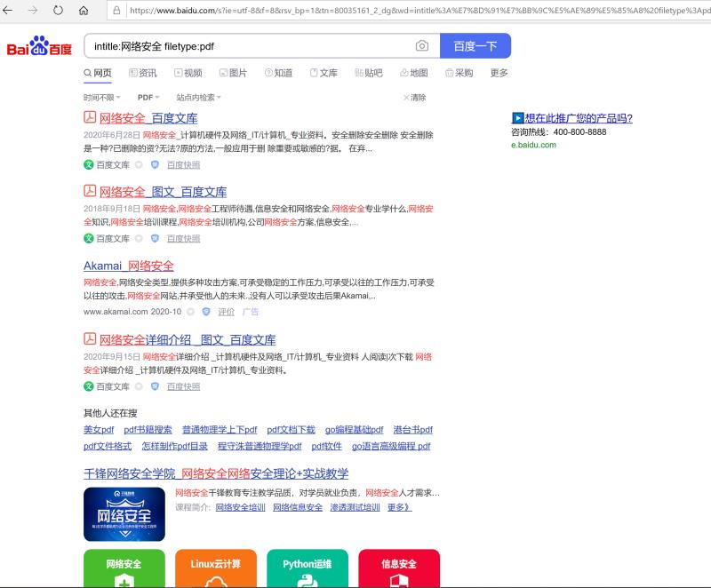Click related search pdf文档下载

coord(291,429)
